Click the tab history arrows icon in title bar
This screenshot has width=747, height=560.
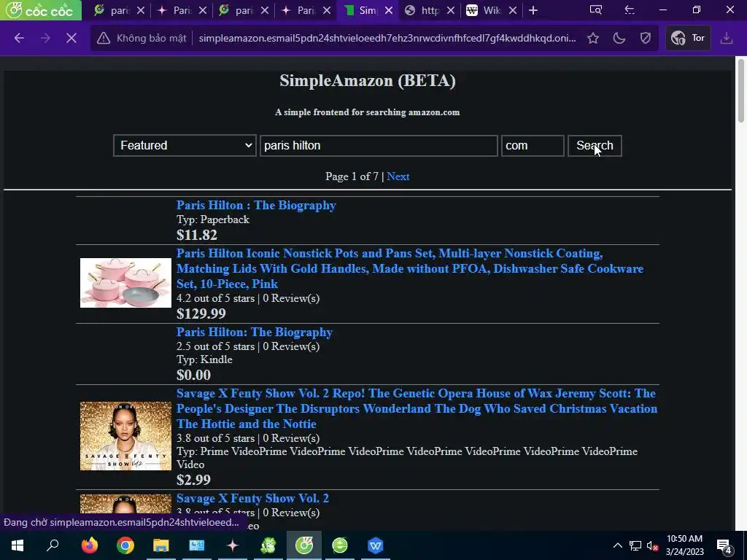(x=630, y=10)
